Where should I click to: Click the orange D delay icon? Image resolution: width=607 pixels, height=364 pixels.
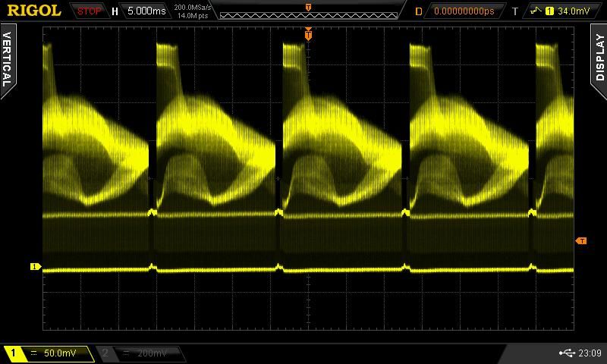(x=419, y=11)
